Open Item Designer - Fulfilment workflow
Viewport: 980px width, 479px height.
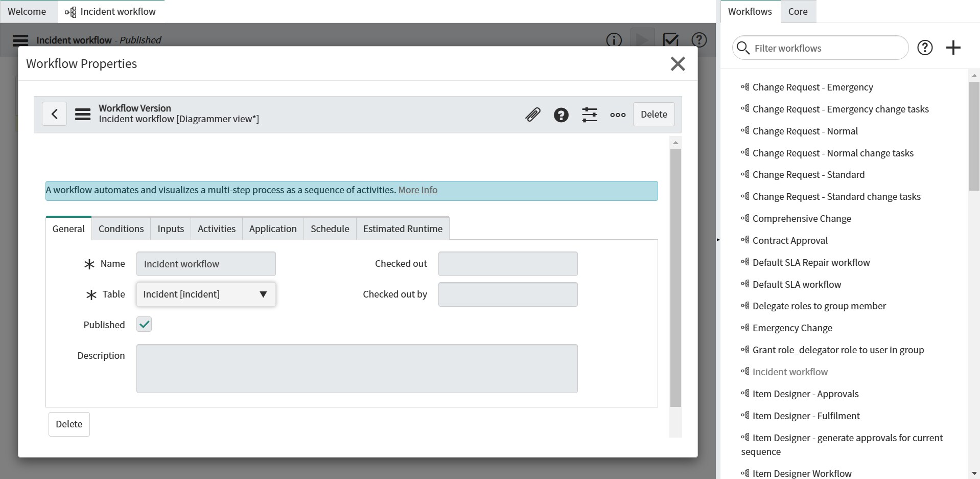(806, 416)
